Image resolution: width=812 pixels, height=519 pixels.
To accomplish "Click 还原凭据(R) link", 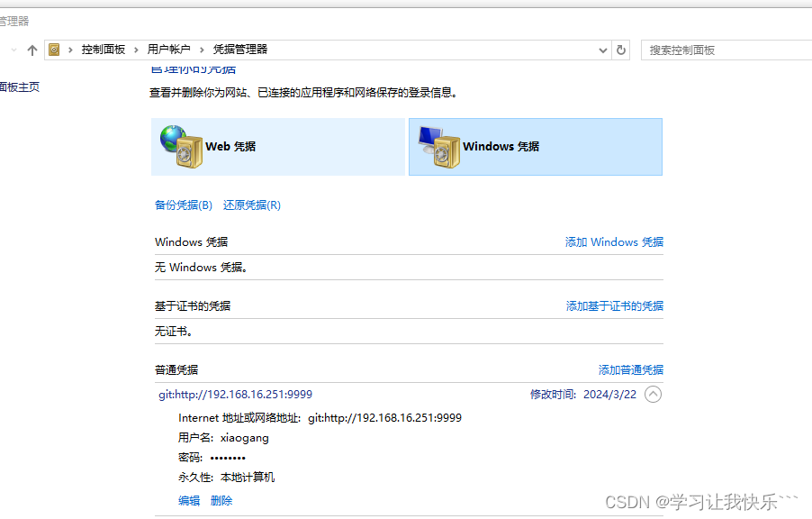I will click(252, 205).
